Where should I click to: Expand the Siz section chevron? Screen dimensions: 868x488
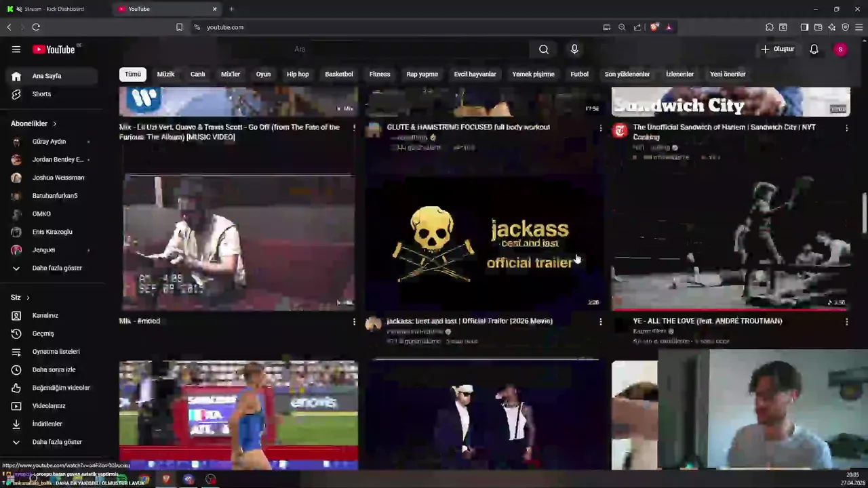(28, 298)
